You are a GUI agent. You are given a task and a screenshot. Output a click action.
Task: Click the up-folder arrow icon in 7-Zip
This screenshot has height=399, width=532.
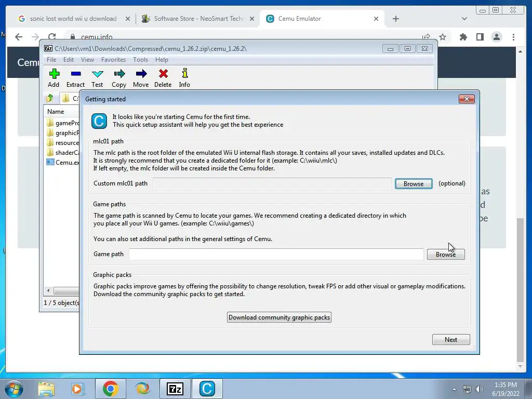(50, 98)
